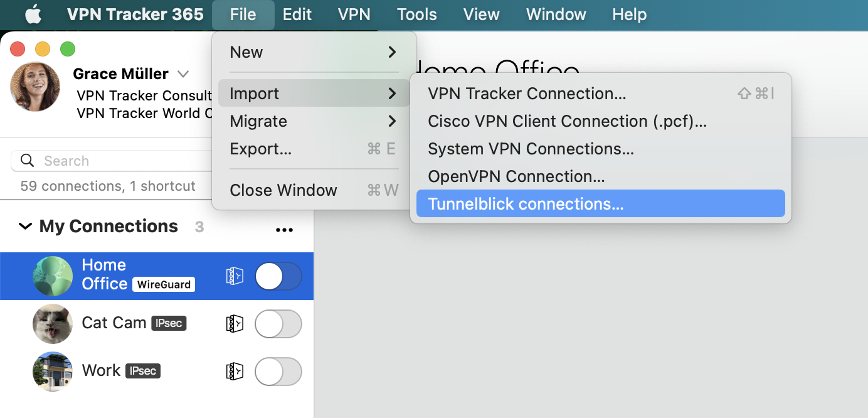The height and width of the screenshot is (418, 868).
Task: Open the Tools menu
Action: (x=416, y=14)
